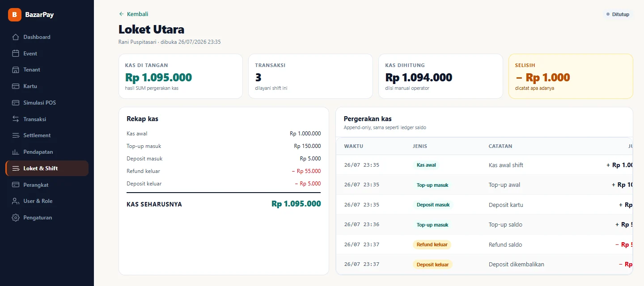
Task: Click the Catatan column header
Action: 500,146
